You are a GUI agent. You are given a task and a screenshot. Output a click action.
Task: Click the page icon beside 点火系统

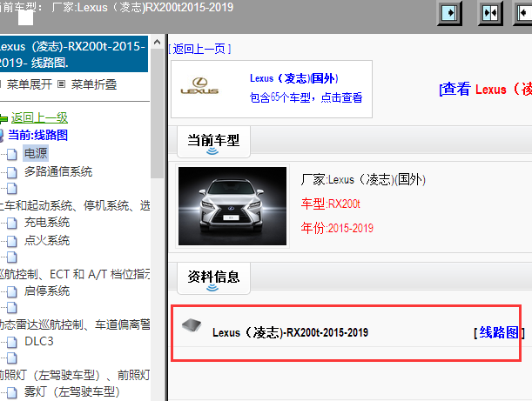(12, 241)
